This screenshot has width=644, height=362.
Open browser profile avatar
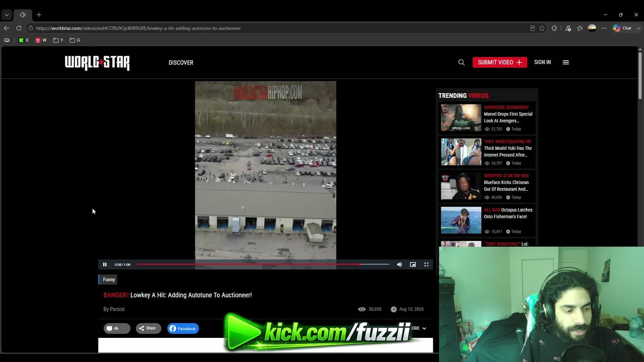592,28
